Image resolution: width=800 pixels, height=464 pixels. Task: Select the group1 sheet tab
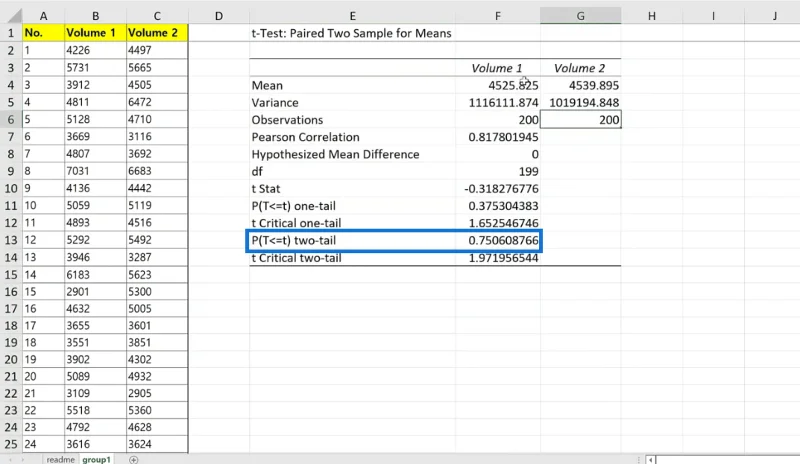96,459
